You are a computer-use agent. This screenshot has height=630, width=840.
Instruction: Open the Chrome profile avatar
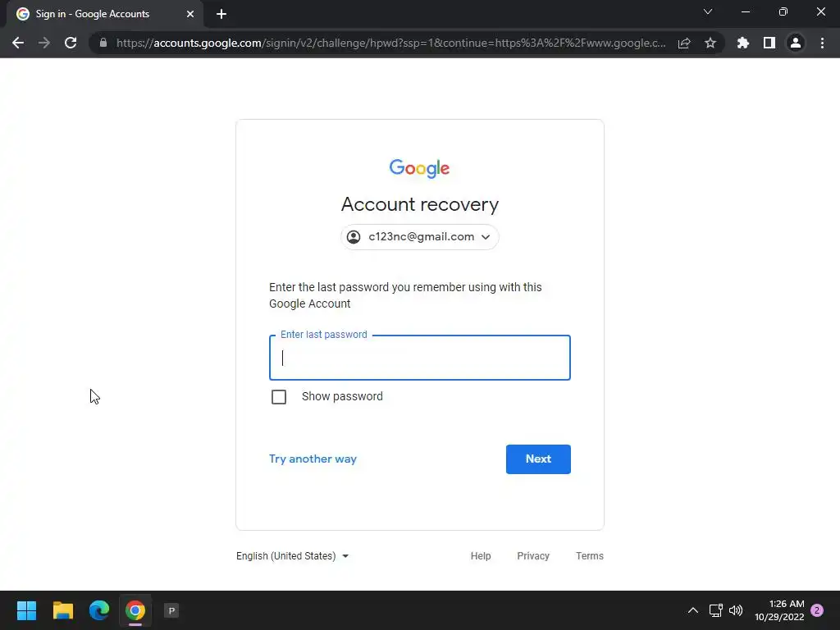pos(796,43)
